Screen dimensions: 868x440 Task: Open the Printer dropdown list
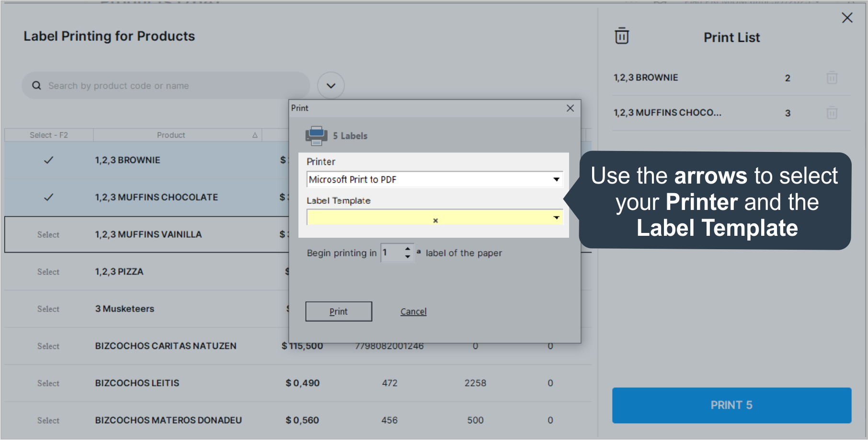click(556, 180)
